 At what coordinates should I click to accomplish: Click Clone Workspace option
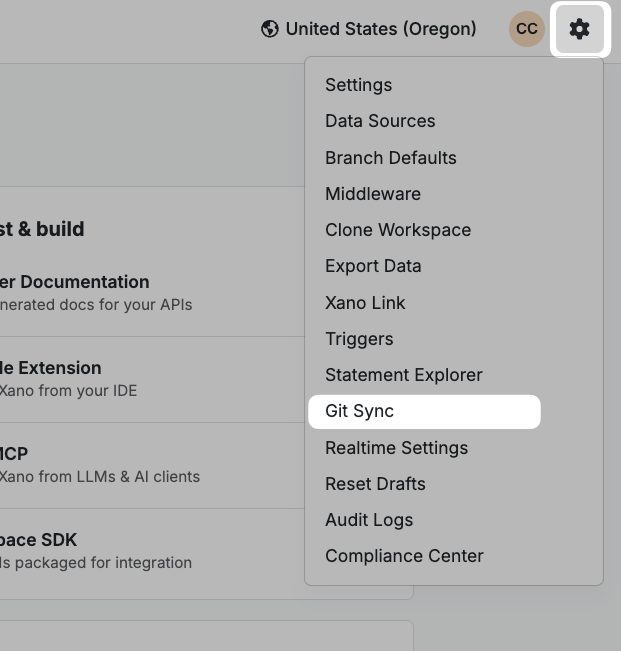[x=397, y=230]
